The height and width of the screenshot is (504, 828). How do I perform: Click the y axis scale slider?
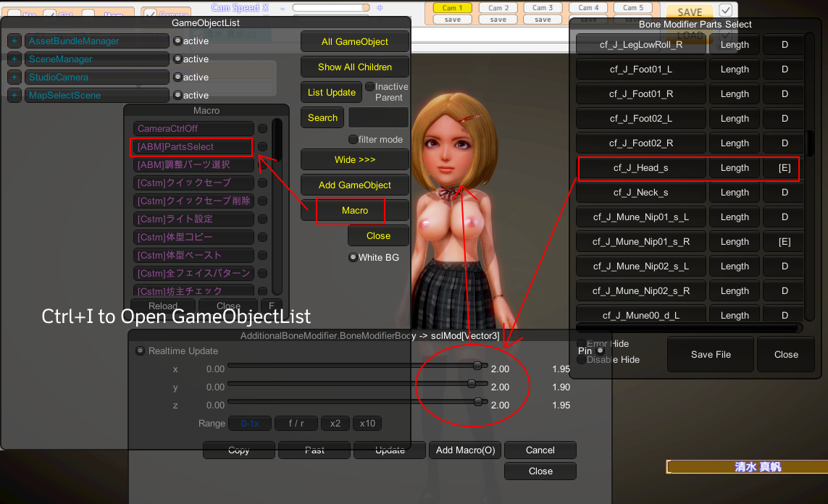point(358,384)
